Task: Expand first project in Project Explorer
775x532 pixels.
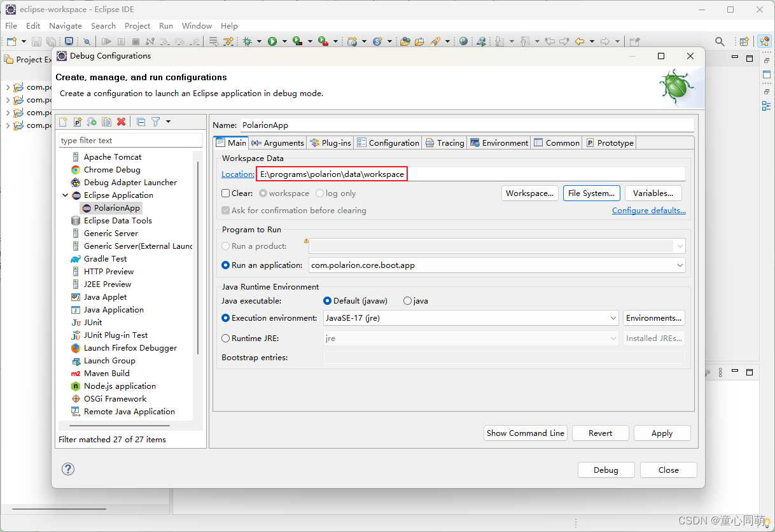Action: tap(8, 87)
